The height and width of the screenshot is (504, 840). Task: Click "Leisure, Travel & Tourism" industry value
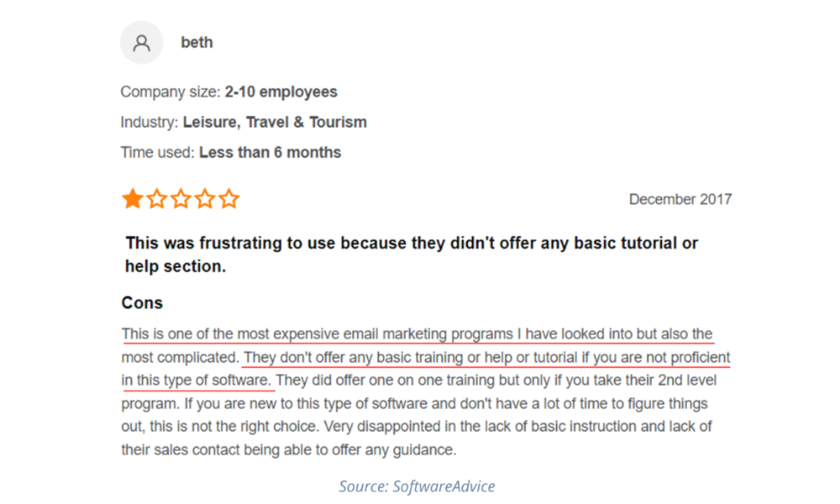[x=275, y=123]
